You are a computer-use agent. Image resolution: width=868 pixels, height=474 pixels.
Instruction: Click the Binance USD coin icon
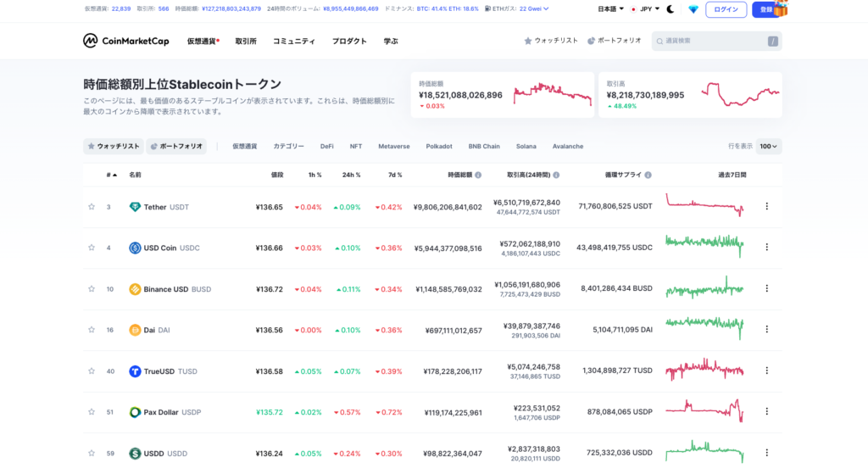pyautogui.click(x=135, y=289)
